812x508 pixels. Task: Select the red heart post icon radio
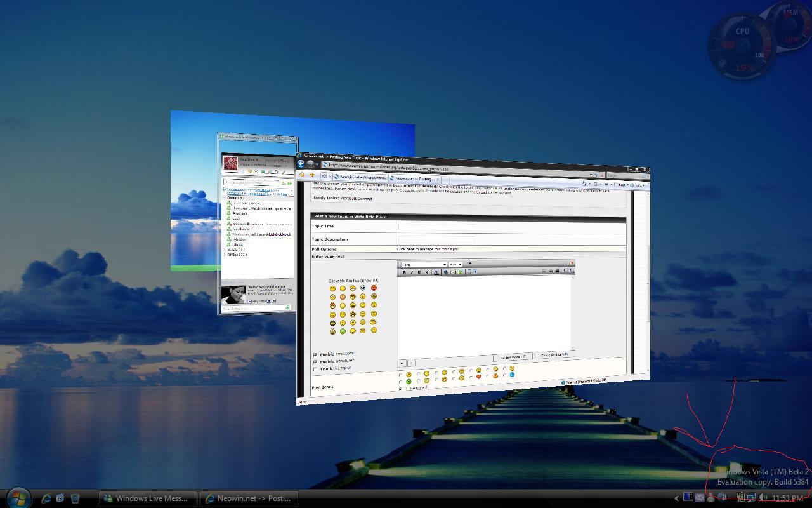click(478, 377)
